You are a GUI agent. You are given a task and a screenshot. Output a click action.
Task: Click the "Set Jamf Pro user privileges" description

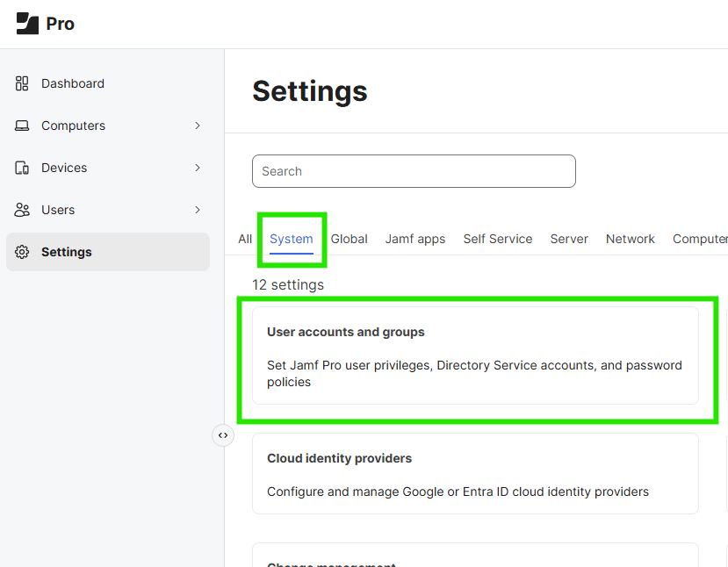(x=474, y=374)
